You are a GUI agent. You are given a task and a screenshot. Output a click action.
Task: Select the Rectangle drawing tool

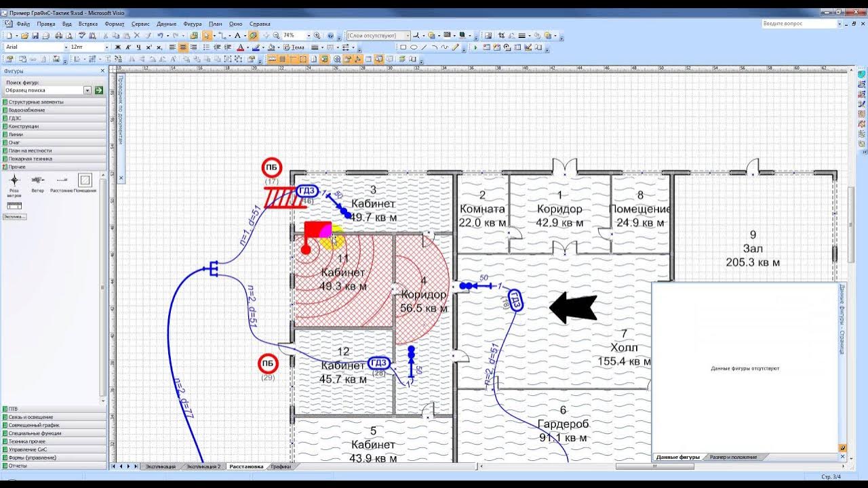(403, 47)
